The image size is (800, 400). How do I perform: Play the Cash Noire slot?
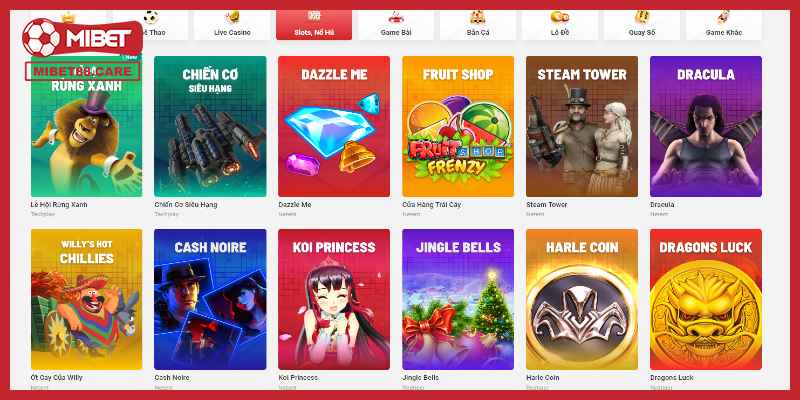coord(210,299)
